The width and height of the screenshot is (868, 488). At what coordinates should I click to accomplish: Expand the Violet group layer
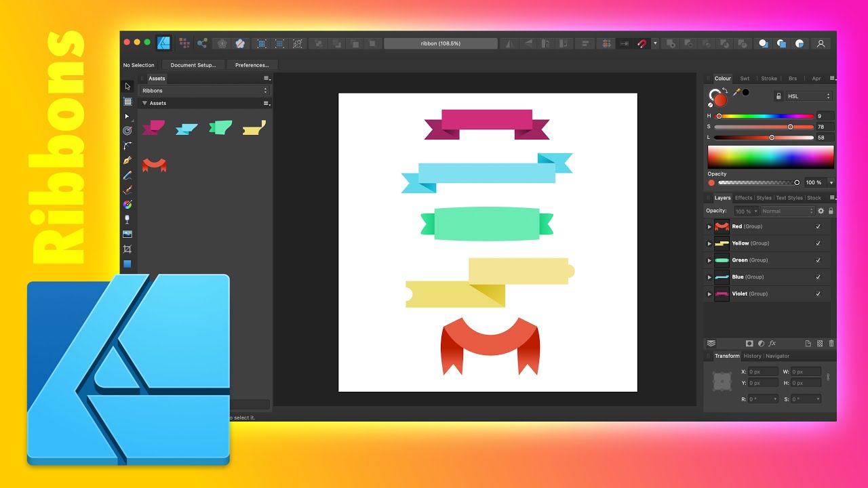709,294
